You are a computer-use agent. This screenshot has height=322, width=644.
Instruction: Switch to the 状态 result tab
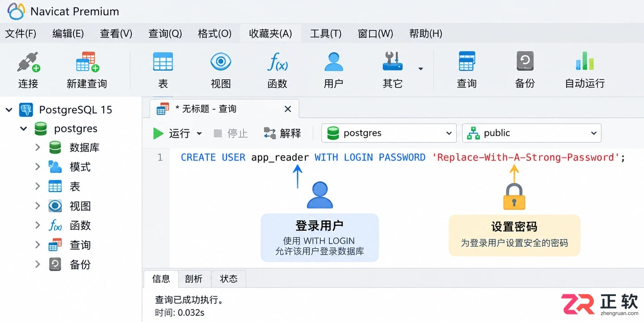pyautogui.click(x=229, y=279)
